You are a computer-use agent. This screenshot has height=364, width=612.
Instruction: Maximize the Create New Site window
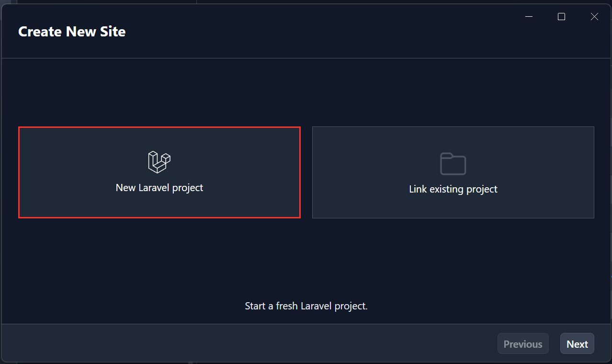[562, 17]
